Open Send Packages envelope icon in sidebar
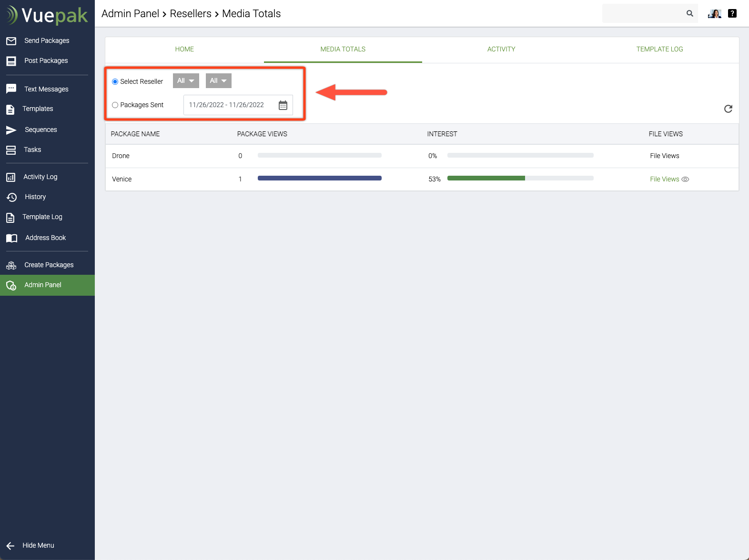749x560 pixels. pos(11,41)
